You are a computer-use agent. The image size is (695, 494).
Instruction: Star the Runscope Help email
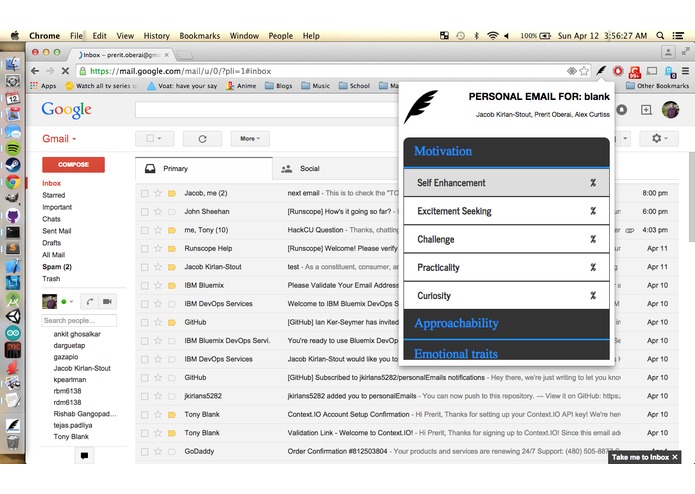(158, 249)
